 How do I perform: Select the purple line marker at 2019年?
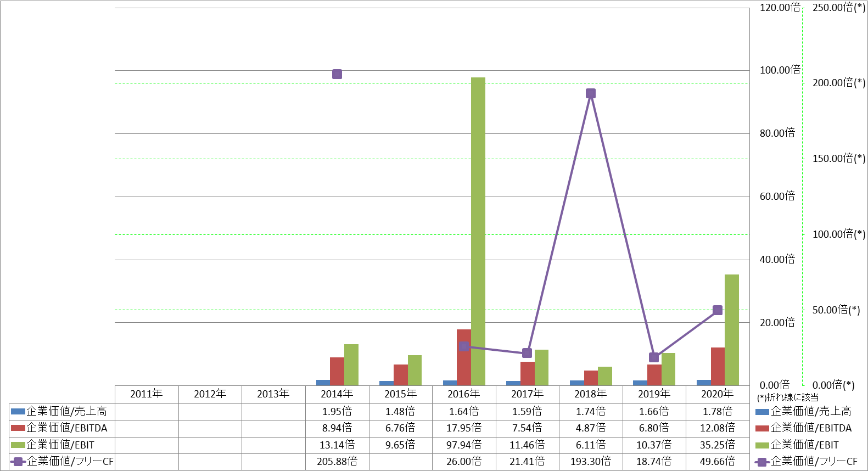[654, 357]
